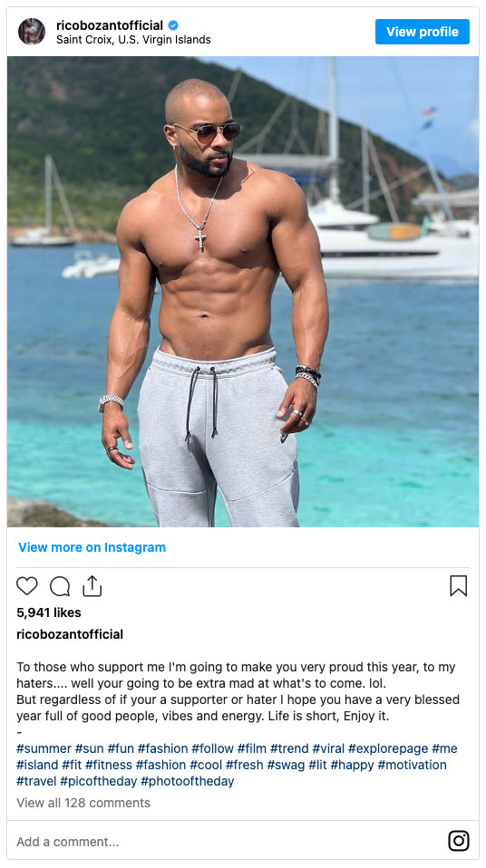Open the #summer hashtag
Viewport: 486px width, 868px height.
[44, 748]
